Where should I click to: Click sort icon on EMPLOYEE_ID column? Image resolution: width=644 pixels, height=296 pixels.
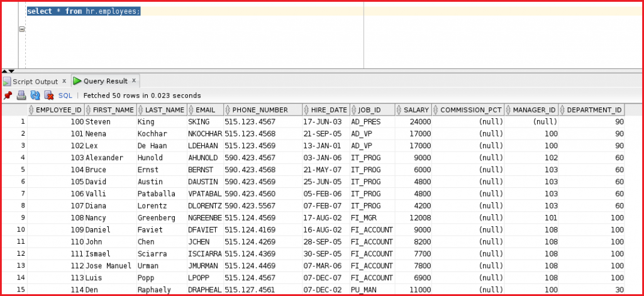31,110
